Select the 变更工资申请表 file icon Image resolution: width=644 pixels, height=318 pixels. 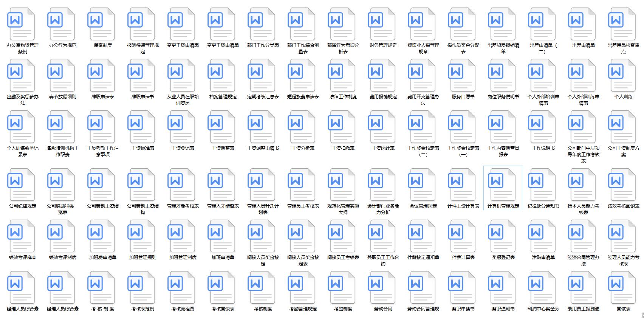coord(181,24)
